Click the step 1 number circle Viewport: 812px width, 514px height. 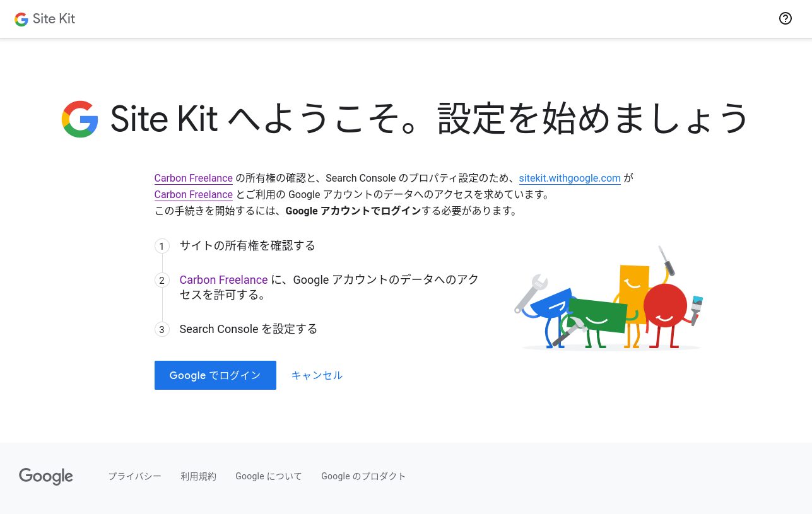[162, 246]
